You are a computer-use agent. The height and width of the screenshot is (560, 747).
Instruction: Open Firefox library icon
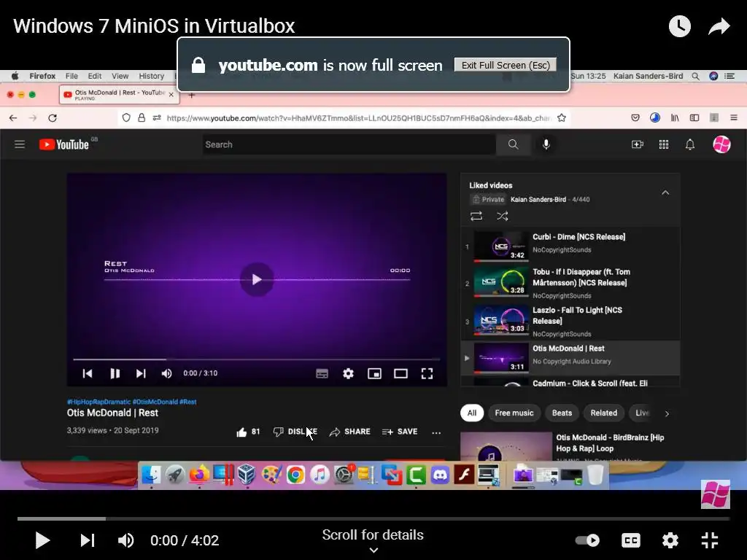(675, 117)
